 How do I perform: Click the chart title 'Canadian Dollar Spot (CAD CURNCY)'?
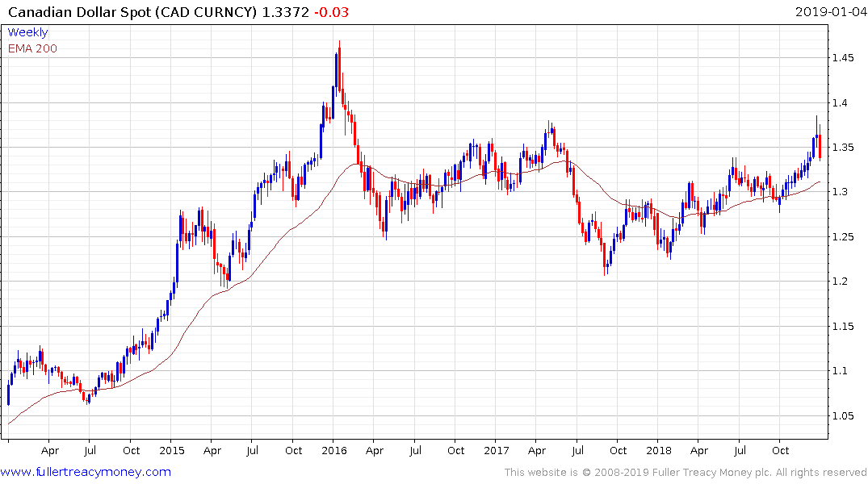pyautogui.click(x=133, y=12)
